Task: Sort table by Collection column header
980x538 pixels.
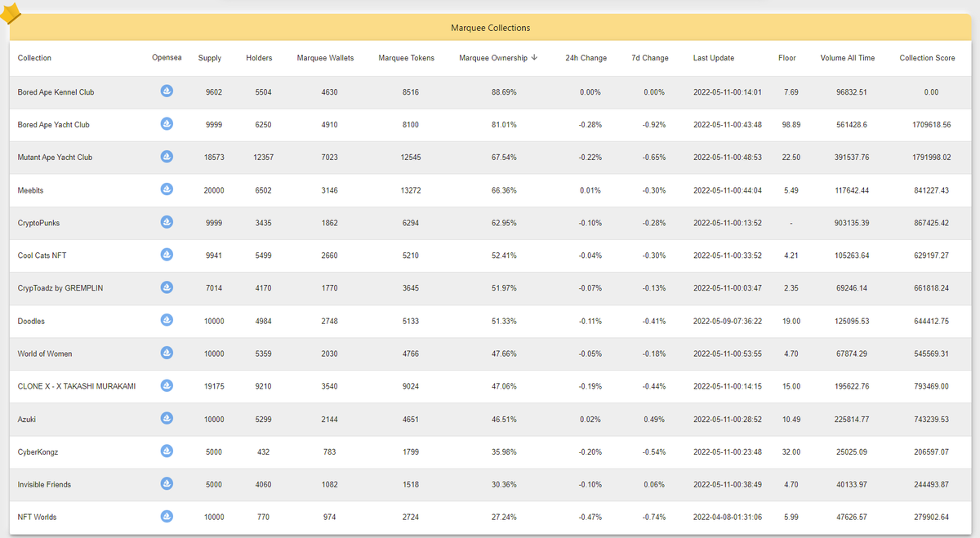Action: tap(34, 58)
